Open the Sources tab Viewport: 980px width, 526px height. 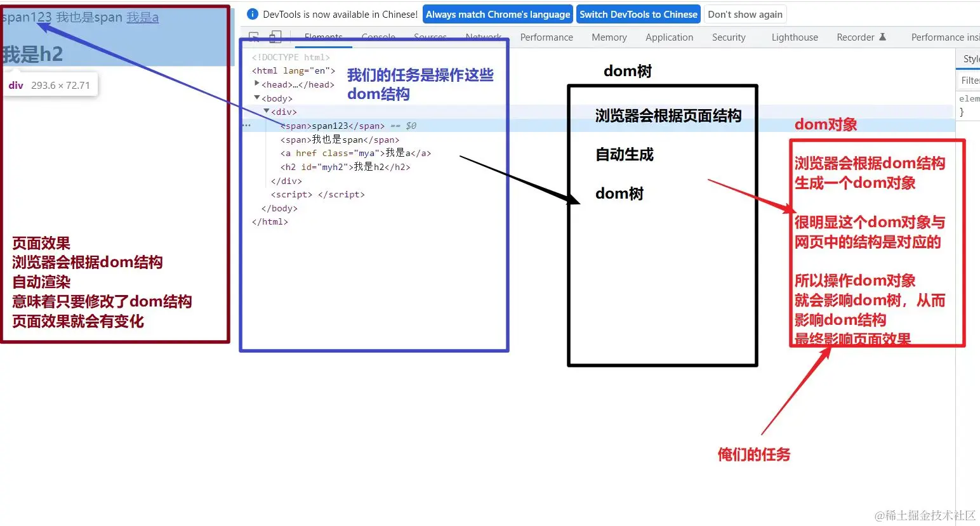point(430,37)
